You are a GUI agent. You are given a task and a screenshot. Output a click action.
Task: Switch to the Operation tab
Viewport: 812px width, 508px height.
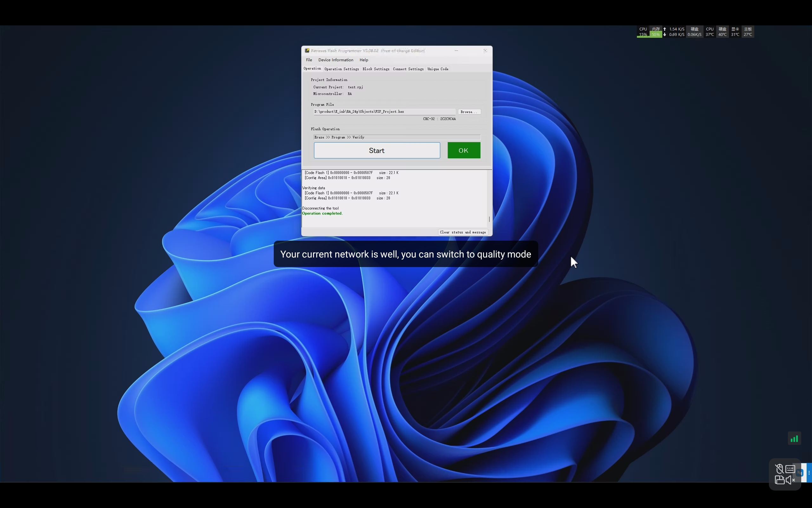[x=312, y=69]
